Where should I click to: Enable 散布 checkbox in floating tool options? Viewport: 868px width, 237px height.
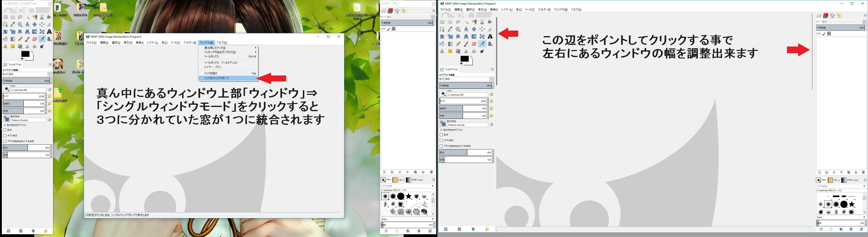pyautogui.click(x=5, y=130)
